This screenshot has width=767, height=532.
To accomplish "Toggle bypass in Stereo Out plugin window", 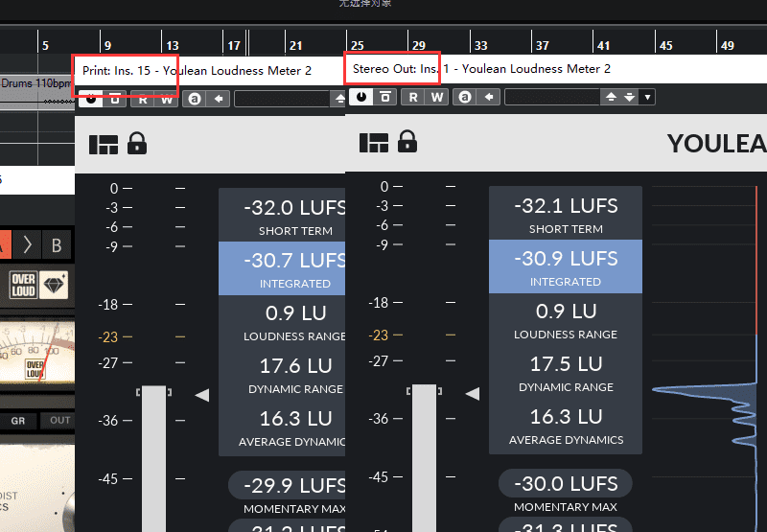I will 361,97.
